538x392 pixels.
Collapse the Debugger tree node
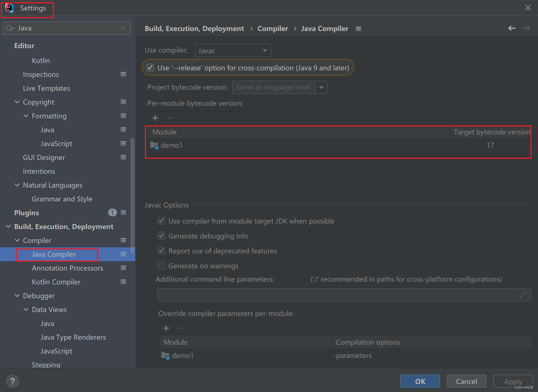click(x=17, y=296)
